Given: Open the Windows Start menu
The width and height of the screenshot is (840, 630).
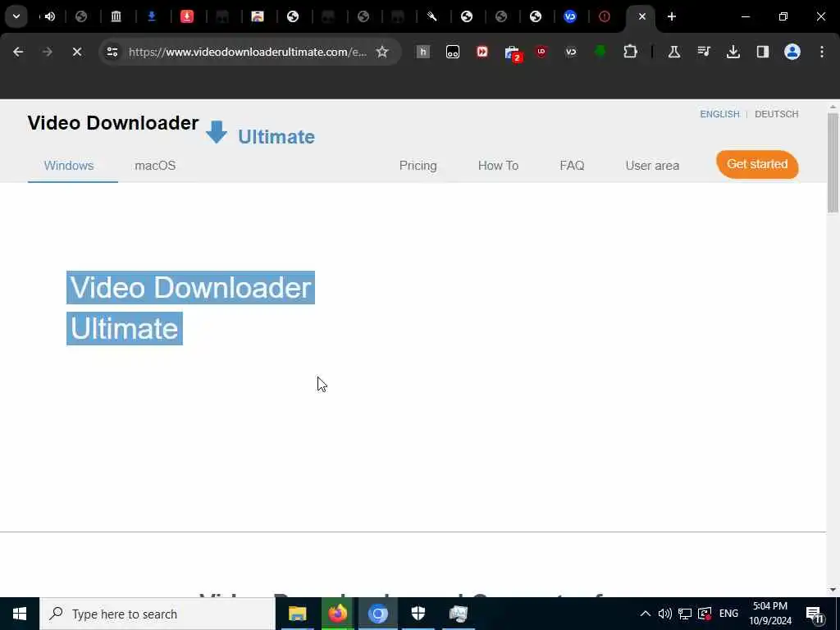Looking at the screenshot, I should point(20,614).
